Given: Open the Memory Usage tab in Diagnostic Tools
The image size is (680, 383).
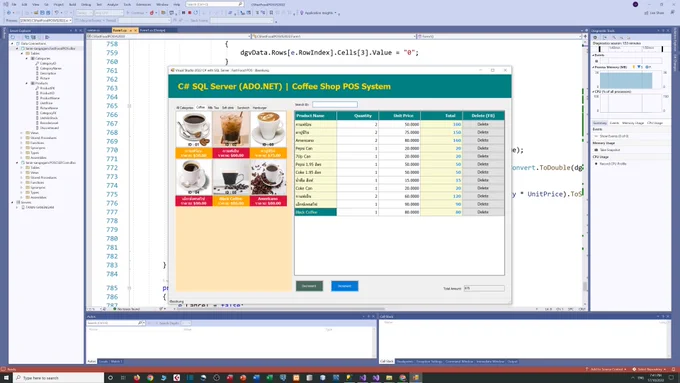Looking at the screenshot, I should (633, 123).
